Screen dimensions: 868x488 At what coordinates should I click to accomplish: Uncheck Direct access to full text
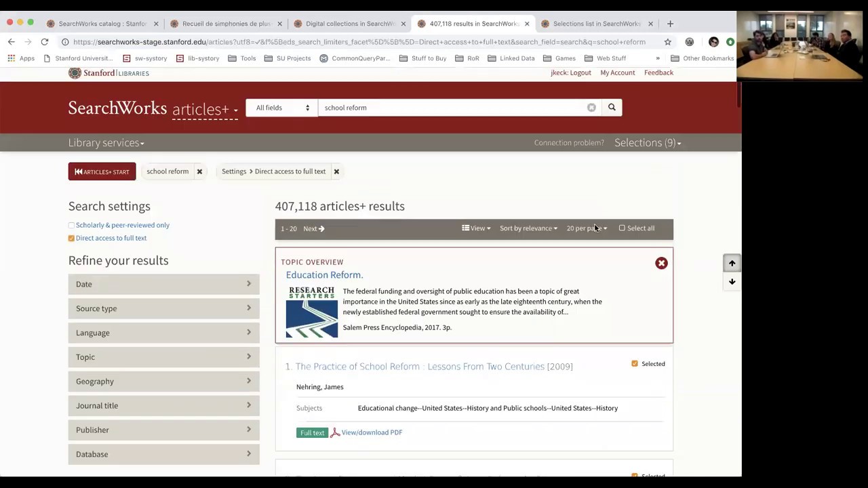[71, 238]
